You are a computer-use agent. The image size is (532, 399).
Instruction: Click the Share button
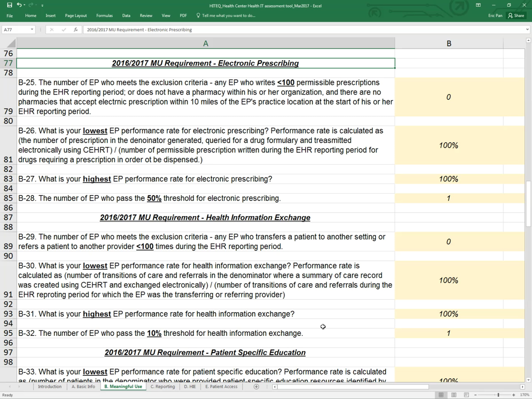516,16
